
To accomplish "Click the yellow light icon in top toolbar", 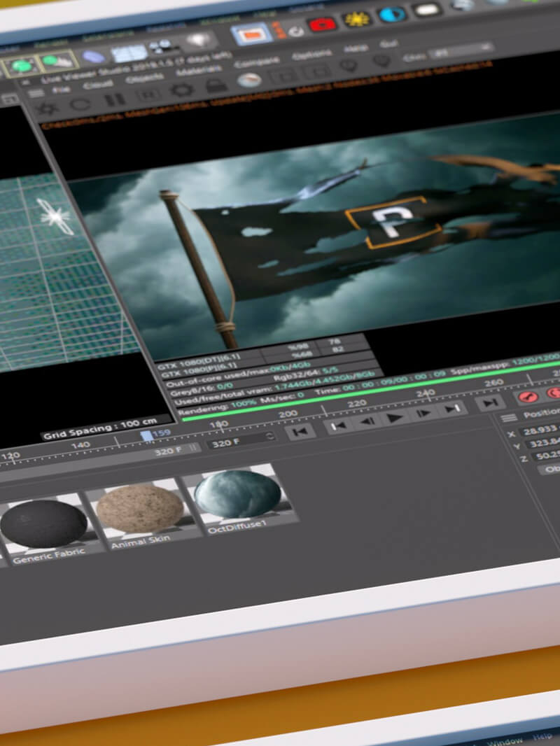I will click(x=357, y=20).
